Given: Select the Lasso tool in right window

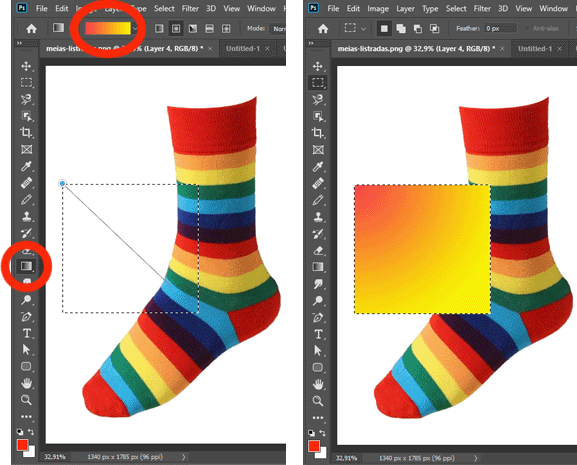Looking at the screenshot, I should click(318, 99).
